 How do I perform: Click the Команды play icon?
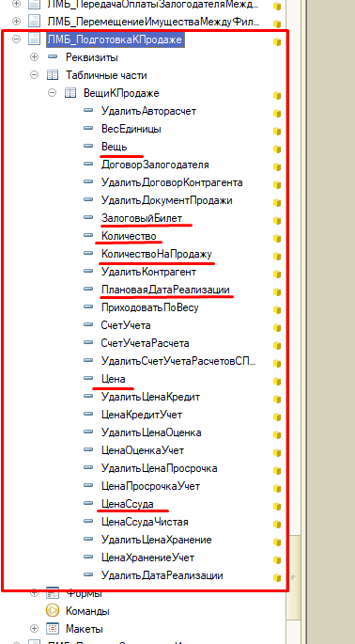click(x=52, y=611)
